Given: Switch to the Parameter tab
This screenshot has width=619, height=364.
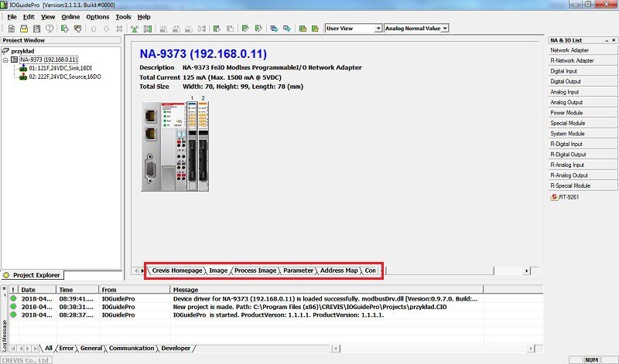Looking at the screenshot, I should (x=299, y=270).
